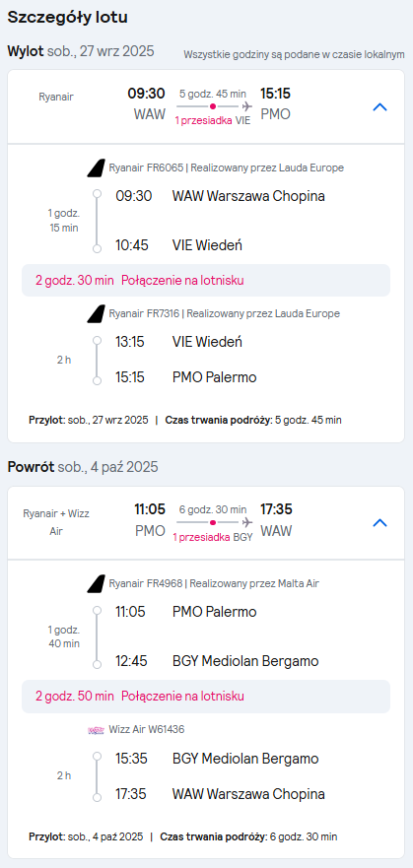Select the Wizz Air W61436 flight number text
The width and height of the screenshot is (413, 868).
[147, 730]
